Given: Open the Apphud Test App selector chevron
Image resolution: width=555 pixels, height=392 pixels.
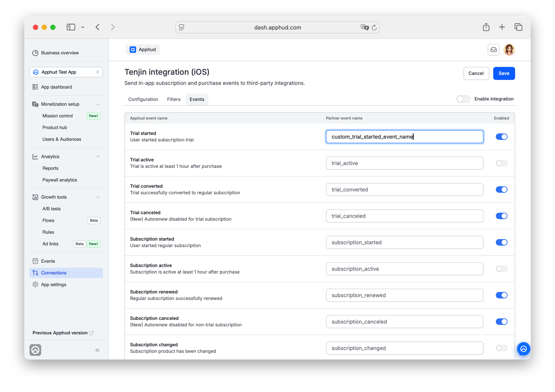Looking at the screenshot, I should [x=97, y=72].
